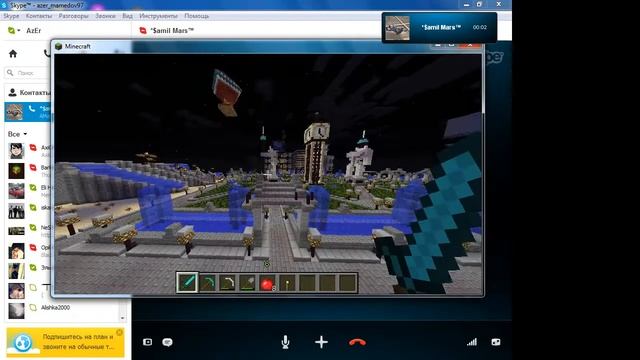
Task: Click the first contact's cartoon face avatar
Action: click(x=16, y=151)
